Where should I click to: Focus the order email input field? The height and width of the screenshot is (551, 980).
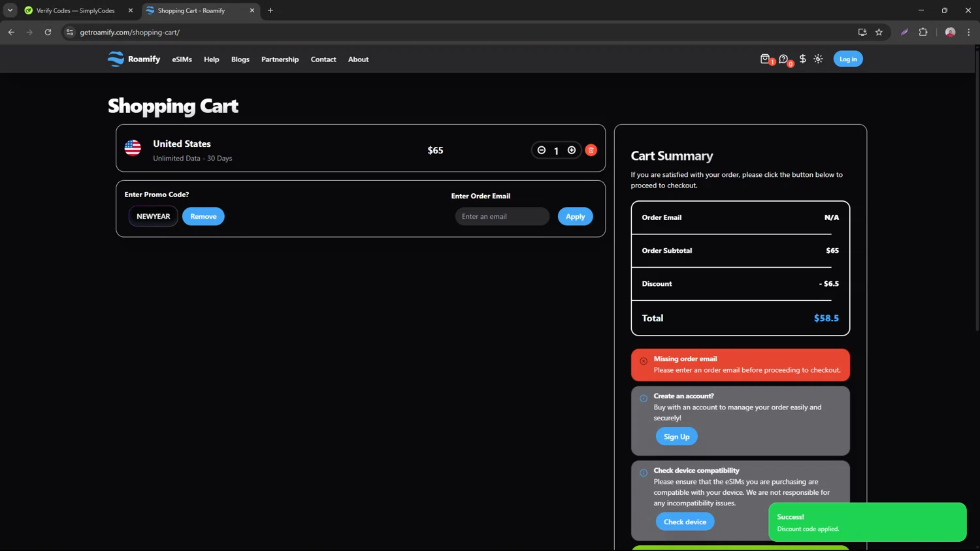point(502,216)
